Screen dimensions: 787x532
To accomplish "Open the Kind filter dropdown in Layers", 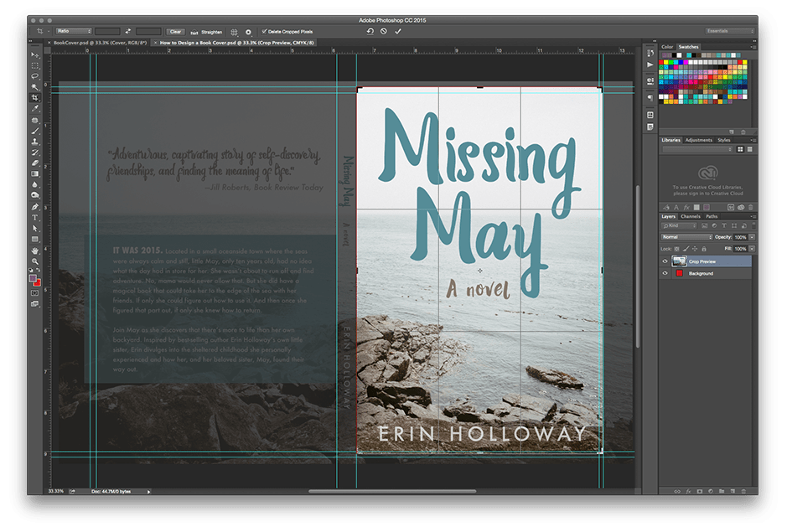I will click(x=679, y=225).
